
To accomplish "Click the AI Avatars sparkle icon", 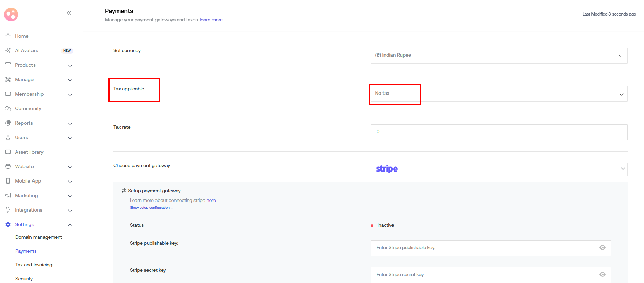I will [x=8, y=50].
